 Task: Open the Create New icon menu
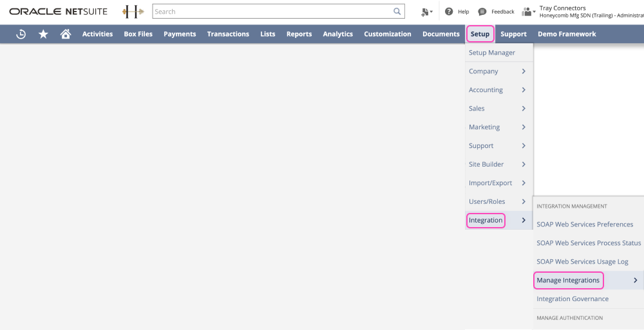pyautogui.click(x=426, y=12)
